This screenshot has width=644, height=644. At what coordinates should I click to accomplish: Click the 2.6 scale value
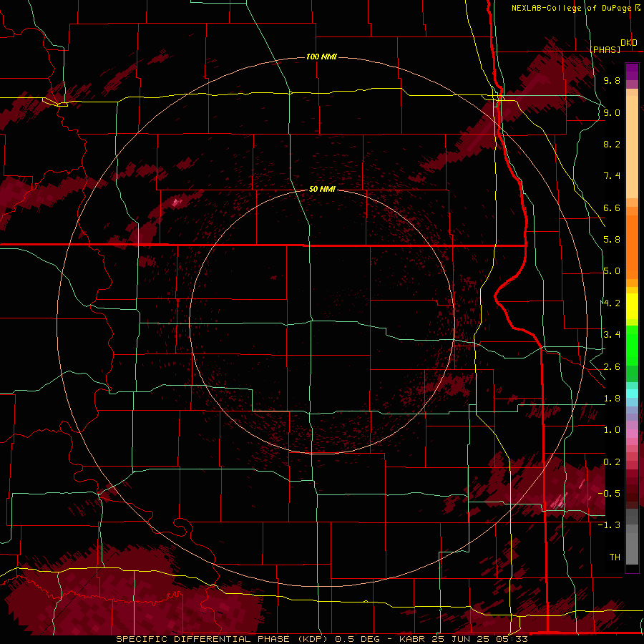click(612, 367)
